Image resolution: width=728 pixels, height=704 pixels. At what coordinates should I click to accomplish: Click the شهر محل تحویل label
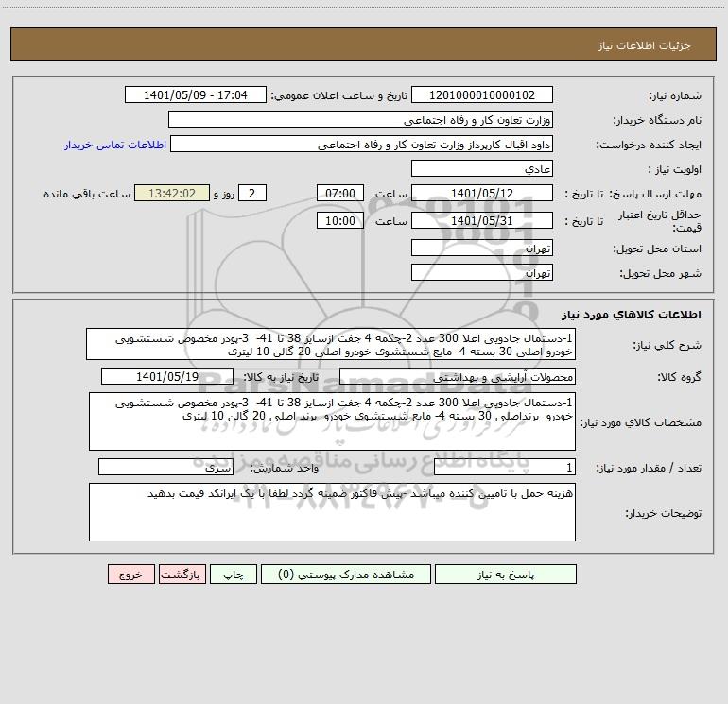tap(661, 274)
